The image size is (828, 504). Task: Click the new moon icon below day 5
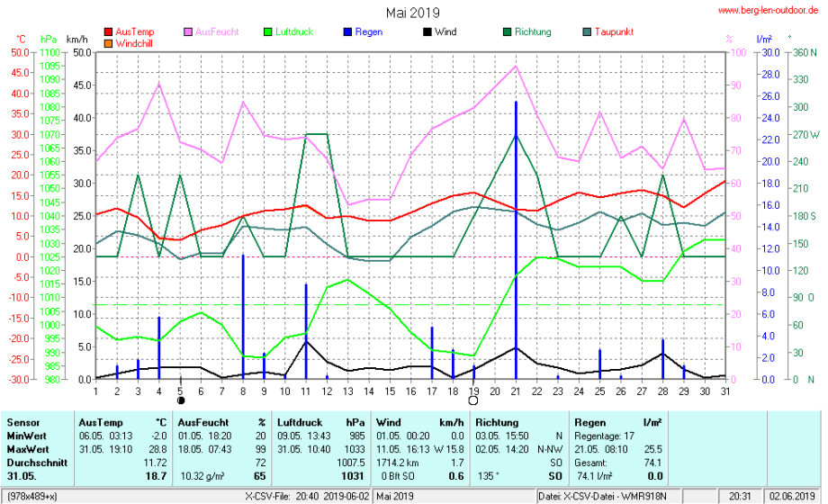point(181,400)
